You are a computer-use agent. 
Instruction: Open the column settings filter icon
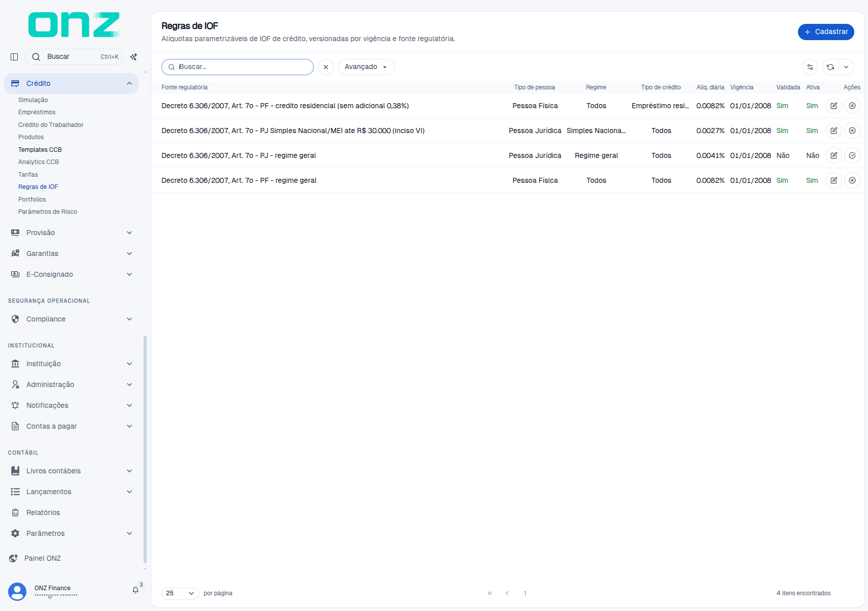tap(810, 67)
